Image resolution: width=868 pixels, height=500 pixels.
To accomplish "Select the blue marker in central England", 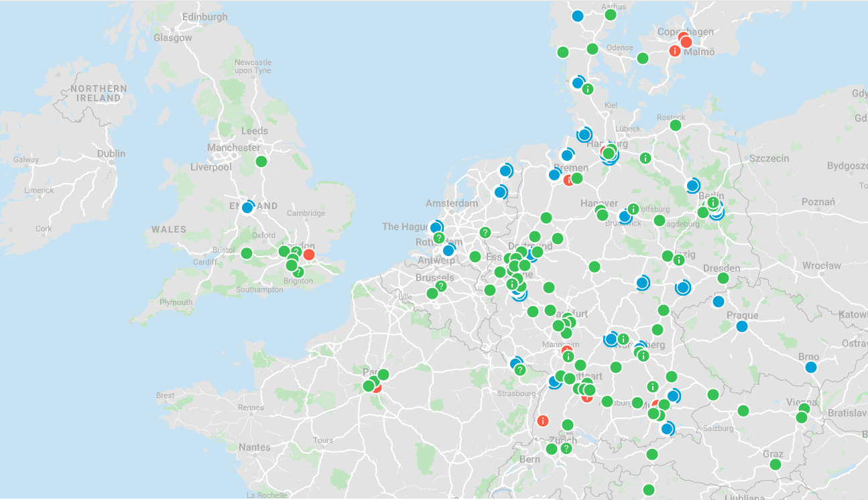I will (247, 207).
